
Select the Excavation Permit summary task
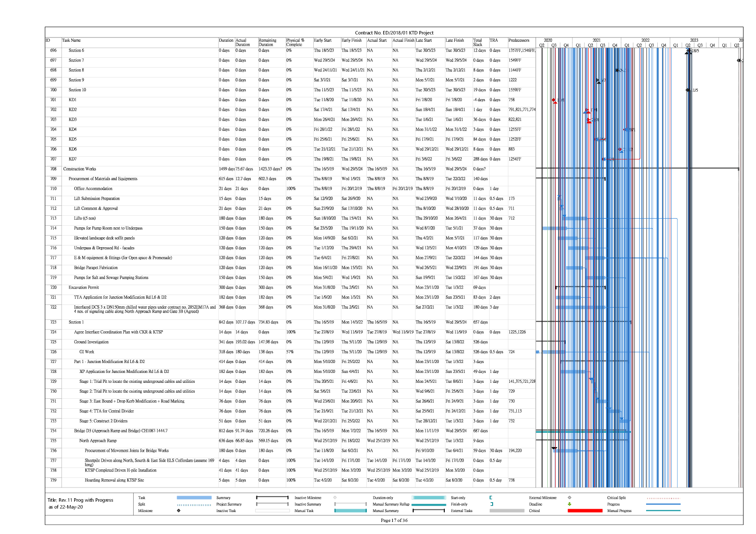point(84,288)
